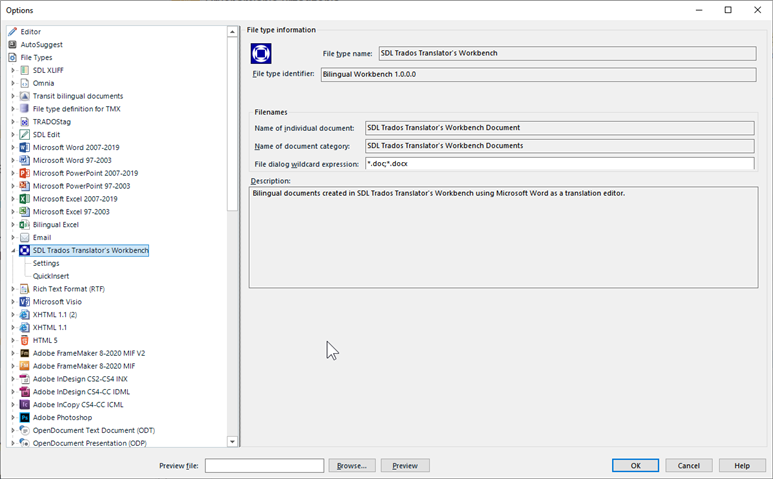This screenshot has height=479, width=773.
Task: Open QuickInsert under Translator's Workbench
Action: tap(51, 276)
